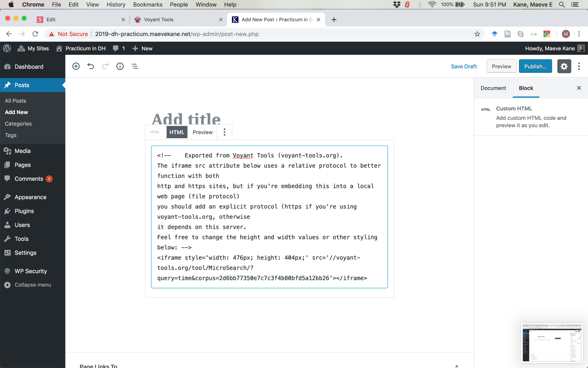Click the WordPress logo in the admin bar

[7, 48]
